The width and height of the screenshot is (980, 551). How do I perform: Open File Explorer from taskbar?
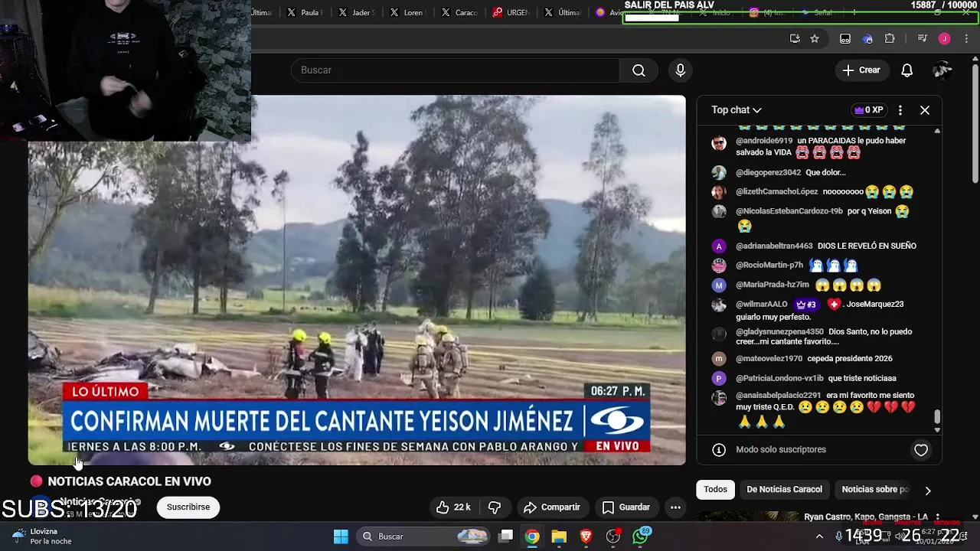pos(559,536)
